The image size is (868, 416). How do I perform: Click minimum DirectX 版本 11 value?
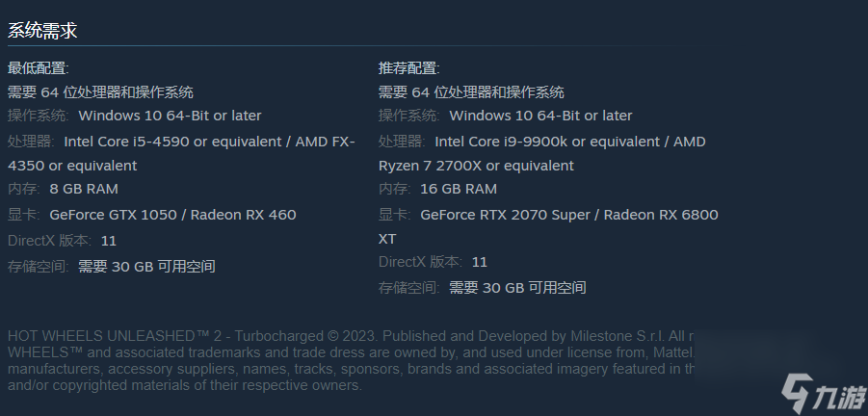click(109, 241)
